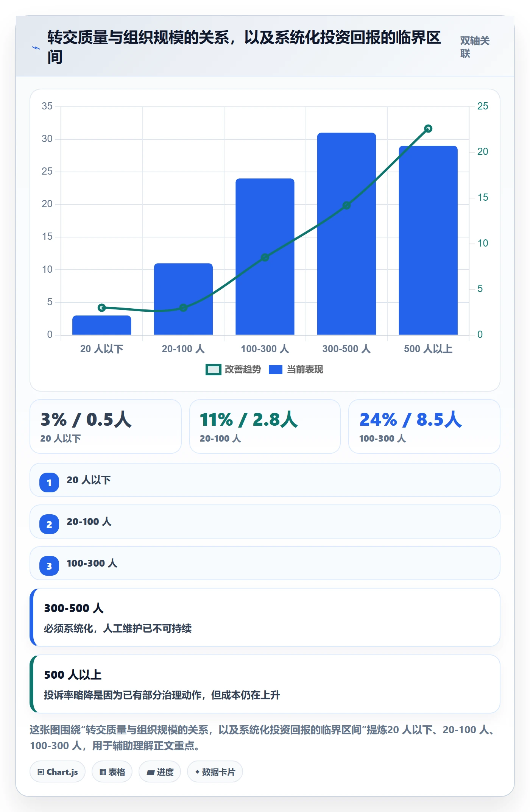Click the bar for 20-100 人
This screenshot has height=812, width=530.
pyautogui.click(x=183, y=299)
